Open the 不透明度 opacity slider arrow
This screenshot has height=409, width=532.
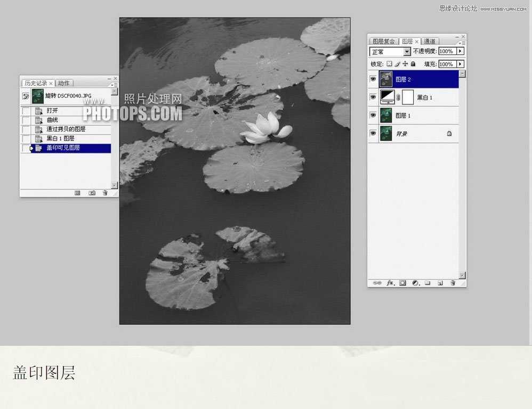(x=461, y=51)
